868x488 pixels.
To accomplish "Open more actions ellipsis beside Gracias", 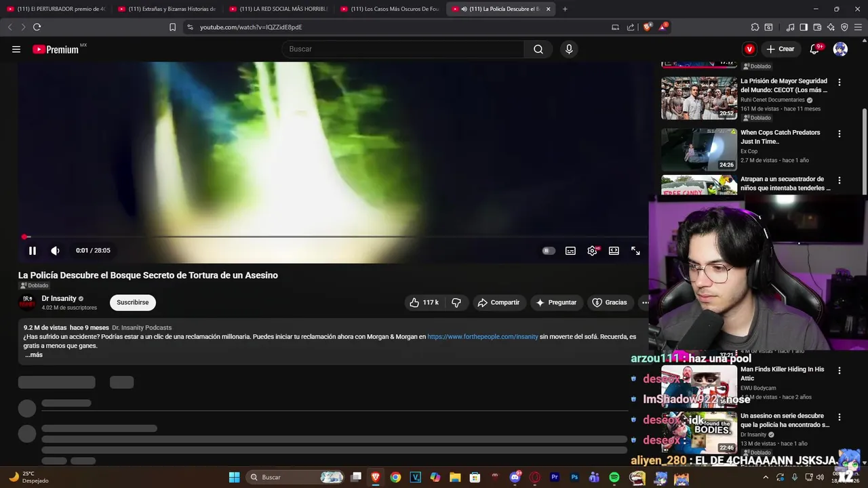I will click(644, 302).
